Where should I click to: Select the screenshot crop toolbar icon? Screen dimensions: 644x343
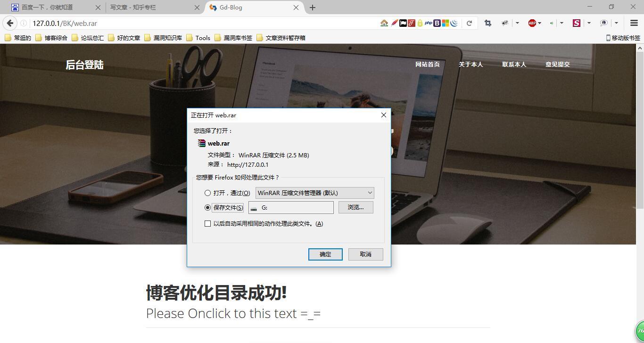point(487,23)
